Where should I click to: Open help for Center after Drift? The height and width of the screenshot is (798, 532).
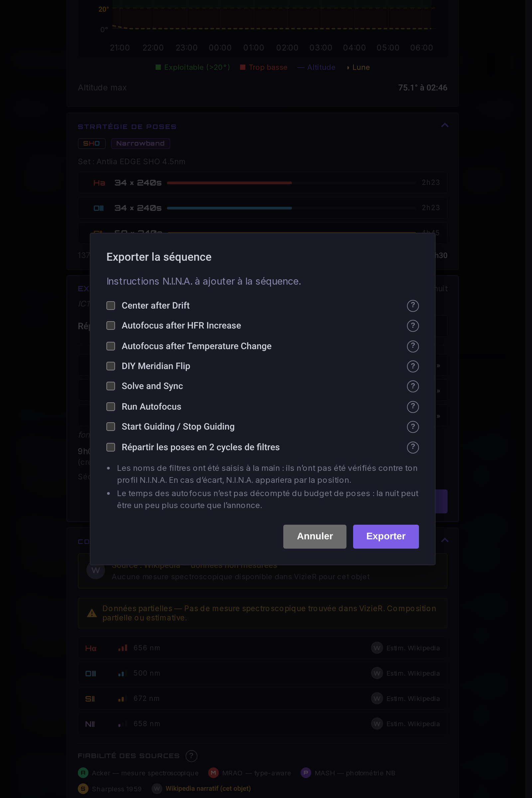click(x=413, y=306)
